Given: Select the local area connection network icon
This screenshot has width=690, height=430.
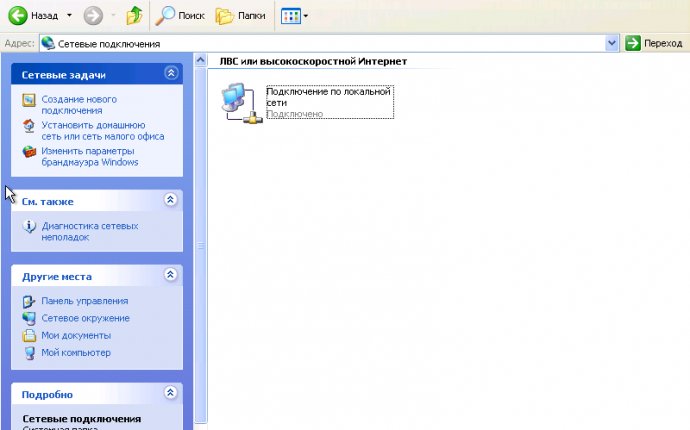Looking at the screenshot, I should pos(242,103).
